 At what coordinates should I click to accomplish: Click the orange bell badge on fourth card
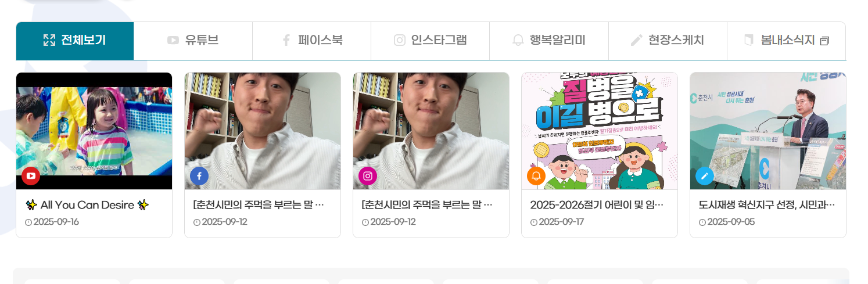coord(536,175)
